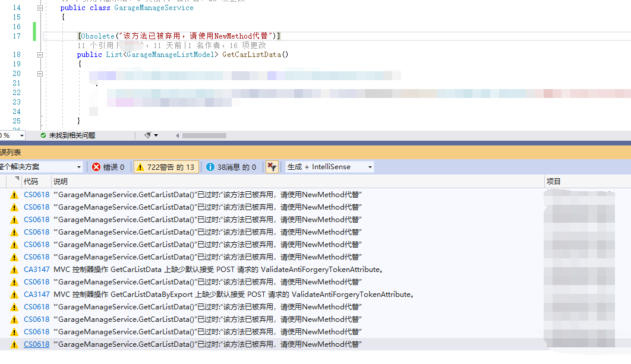
Task: Sort the error list by 说明 column
Action: 61,182
